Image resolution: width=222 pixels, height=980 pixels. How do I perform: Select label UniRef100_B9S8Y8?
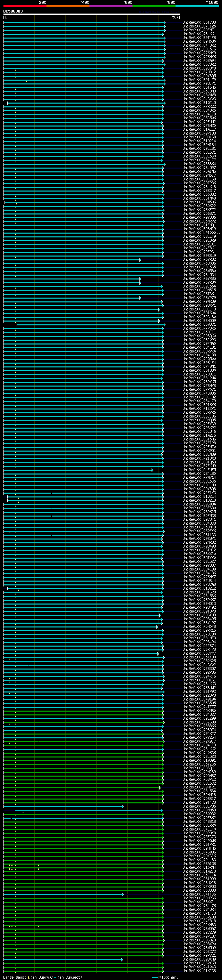(x=199, y=68)
